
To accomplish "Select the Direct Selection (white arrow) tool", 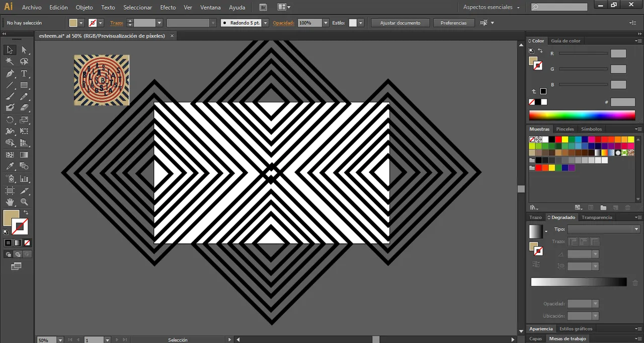I will point(24,49).
